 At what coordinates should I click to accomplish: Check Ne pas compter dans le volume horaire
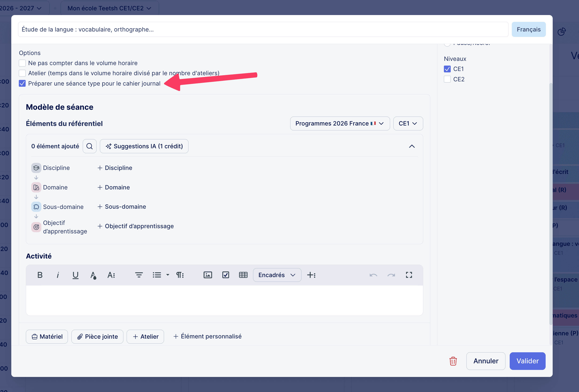(22, 63)
